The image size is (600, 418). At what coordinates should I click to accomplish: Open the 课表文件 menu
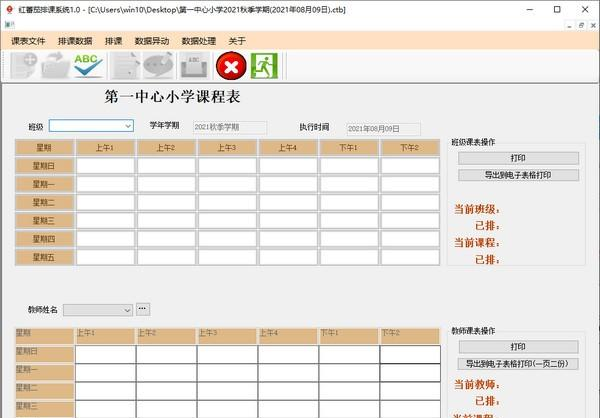click(x=28, y=41)
